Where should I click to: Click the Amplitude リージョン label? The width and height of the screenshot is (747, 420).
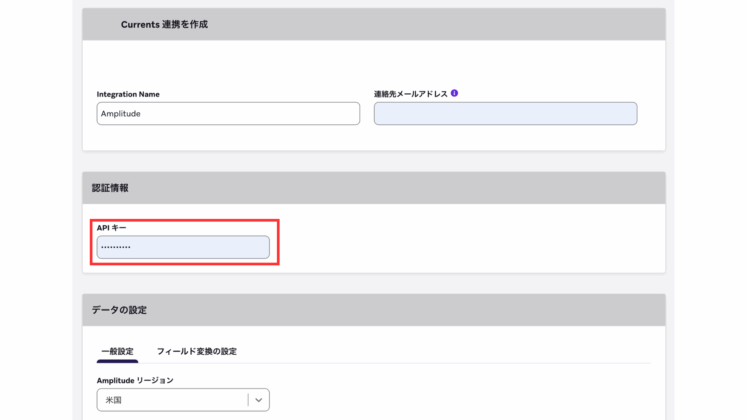click(135, 380)
